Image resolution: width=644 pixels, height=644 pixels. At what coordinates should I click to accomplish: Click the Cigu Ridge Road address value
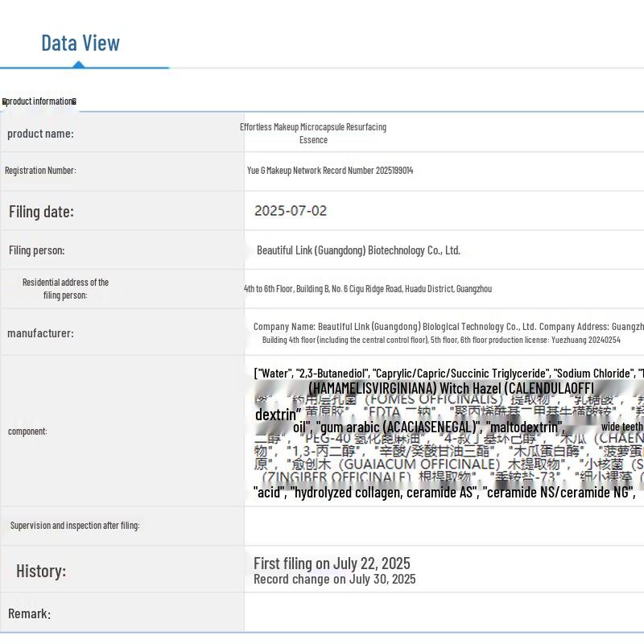tap(368, 289)
